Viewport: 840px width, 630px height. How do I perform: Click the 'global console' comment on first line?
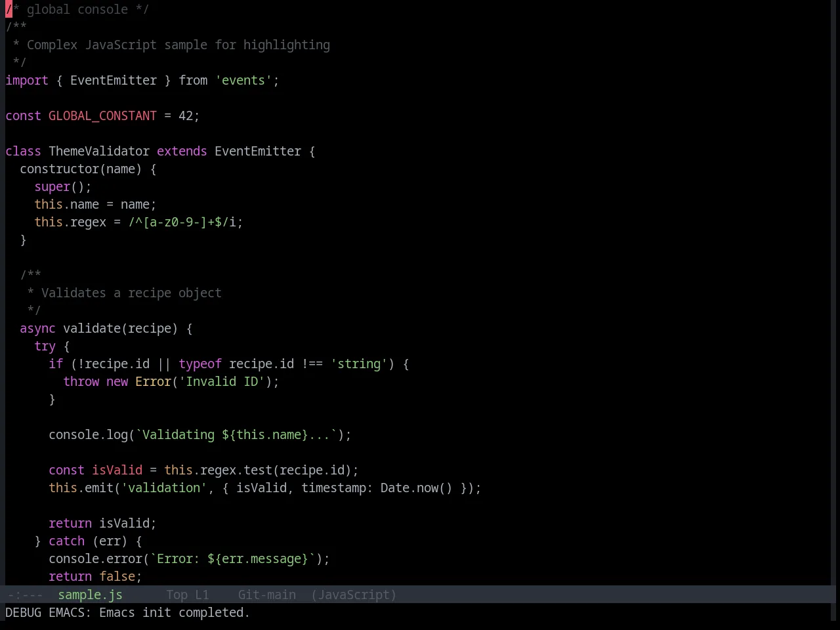[77, 9]
